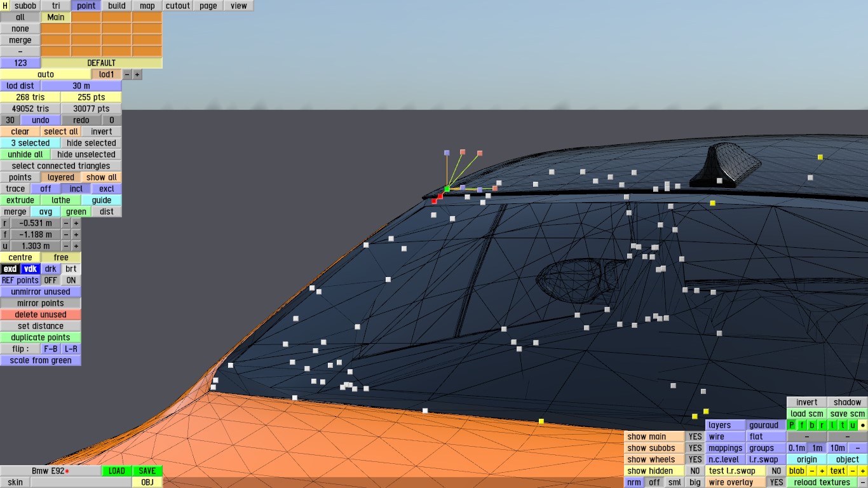Decrease the r coordinate with minus
The height and width of the screenshot is (488, 868).
click(66, 223)
